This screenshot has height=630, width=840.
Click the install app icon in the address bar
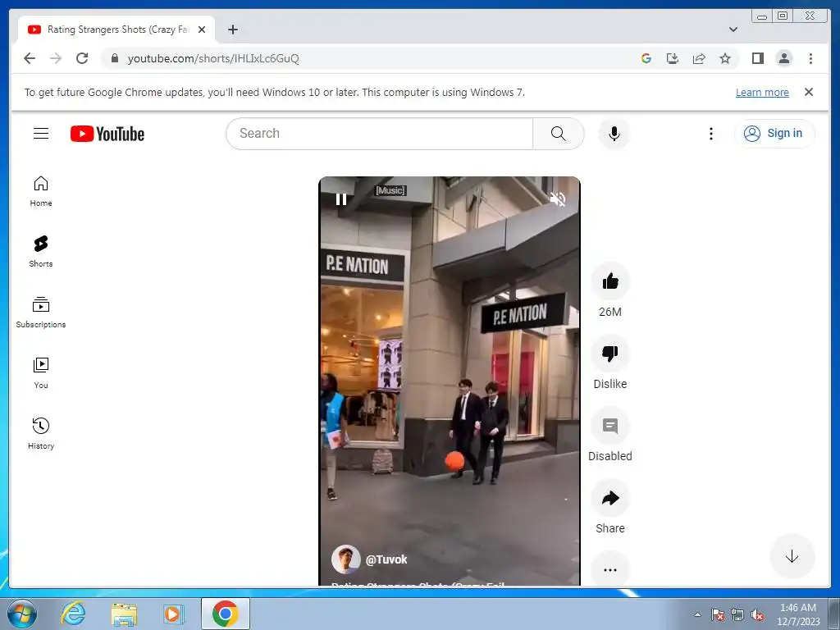(x=673, y=58)
